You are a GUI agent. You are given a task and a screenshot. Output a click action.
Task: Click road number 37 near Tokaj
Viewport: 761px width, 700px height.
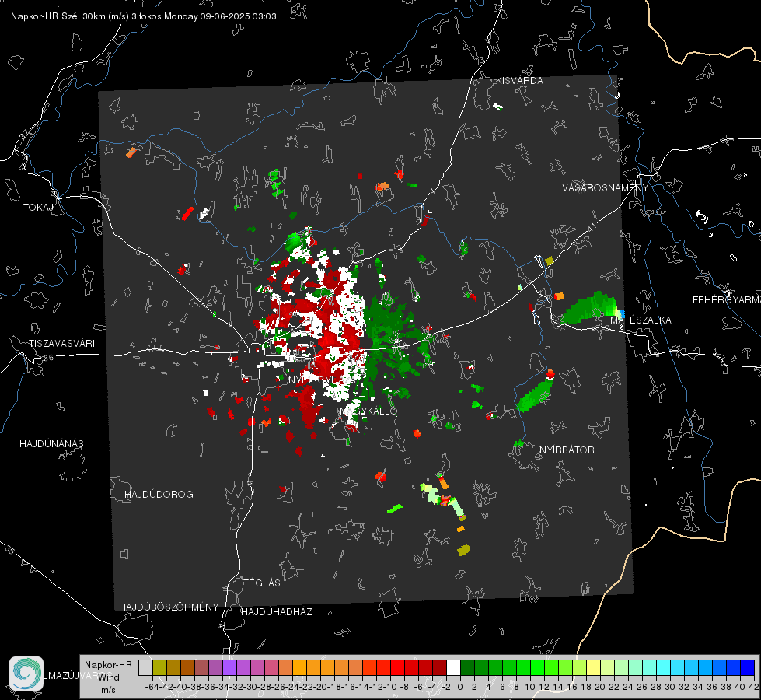(x=25, y=134)
